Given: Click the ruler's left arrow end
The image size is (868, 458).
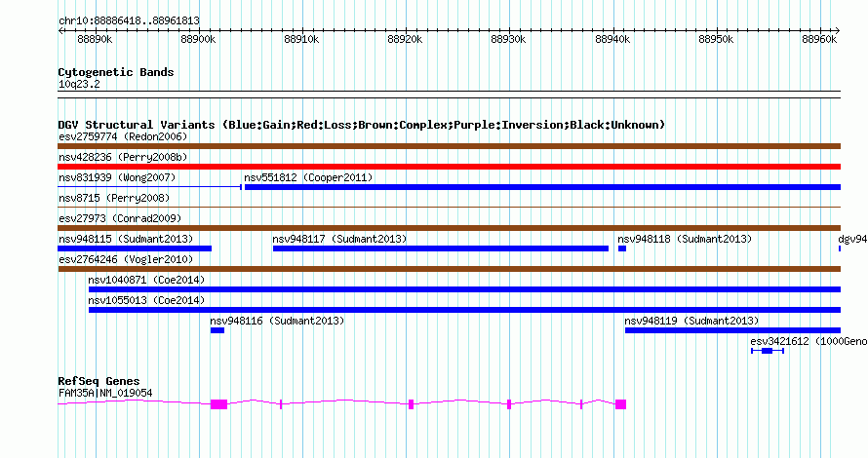Looking at the screenshot, I should point(60,30).
